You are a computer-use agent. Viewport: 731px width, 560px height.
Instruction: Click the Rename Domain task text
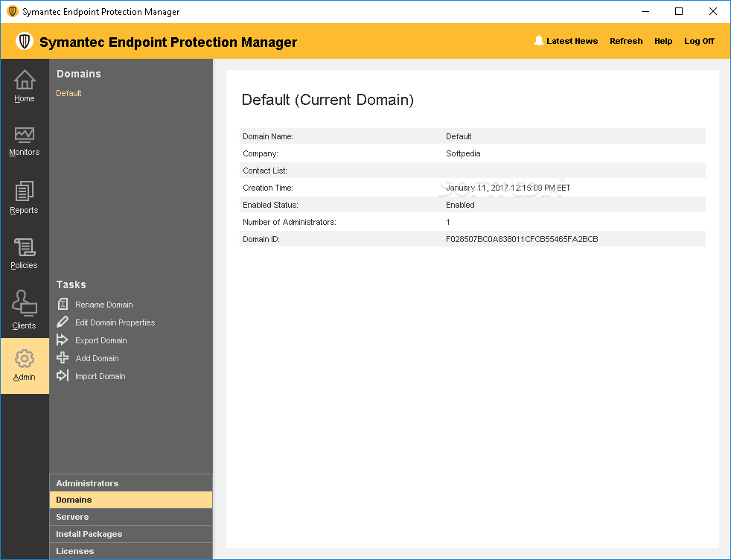coord(104,305)
